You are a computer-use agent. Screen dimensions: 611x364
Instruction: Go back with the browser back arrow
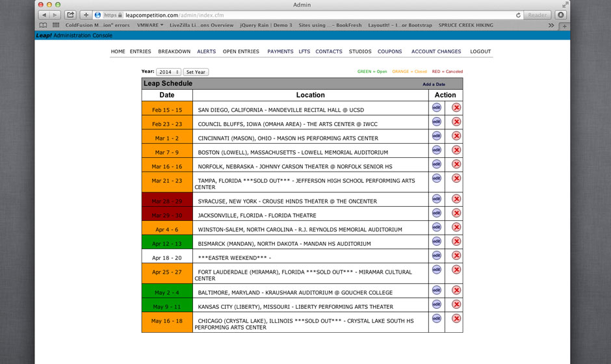[x=44, y=15]
